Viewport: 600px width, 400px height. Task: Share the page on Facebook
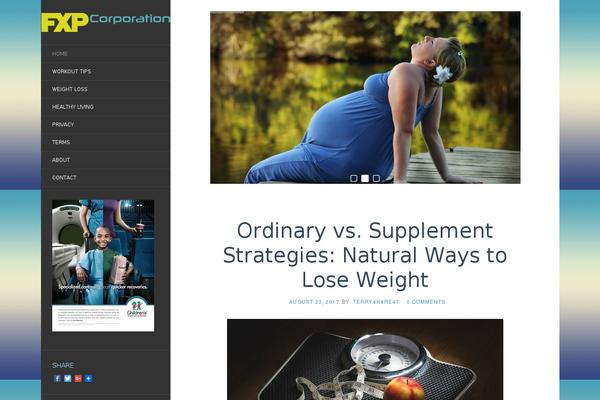tap(57, 379)
